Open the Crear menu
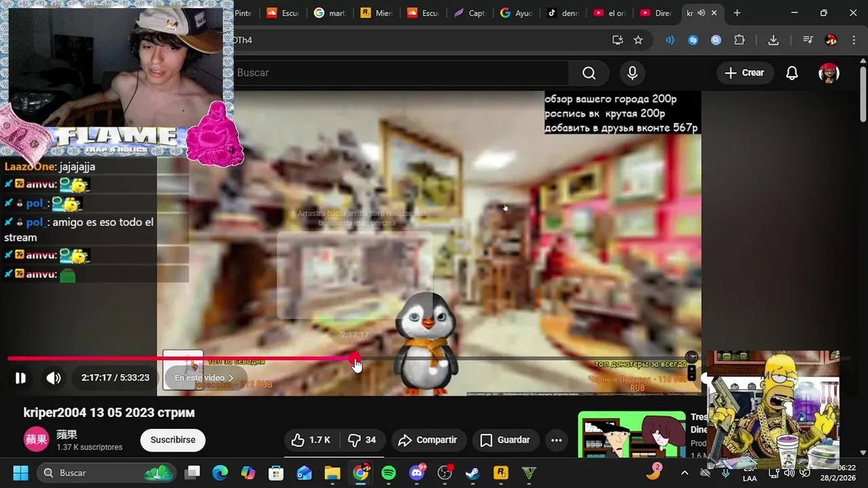Screen dimensions: 868x488 tap(744, 73)
